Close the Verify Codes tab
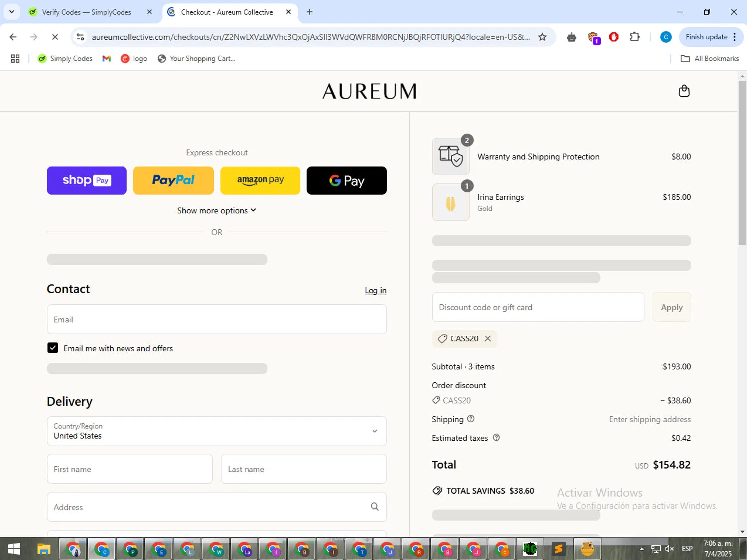This screenshot has width=747, height=560. point(149,12)
